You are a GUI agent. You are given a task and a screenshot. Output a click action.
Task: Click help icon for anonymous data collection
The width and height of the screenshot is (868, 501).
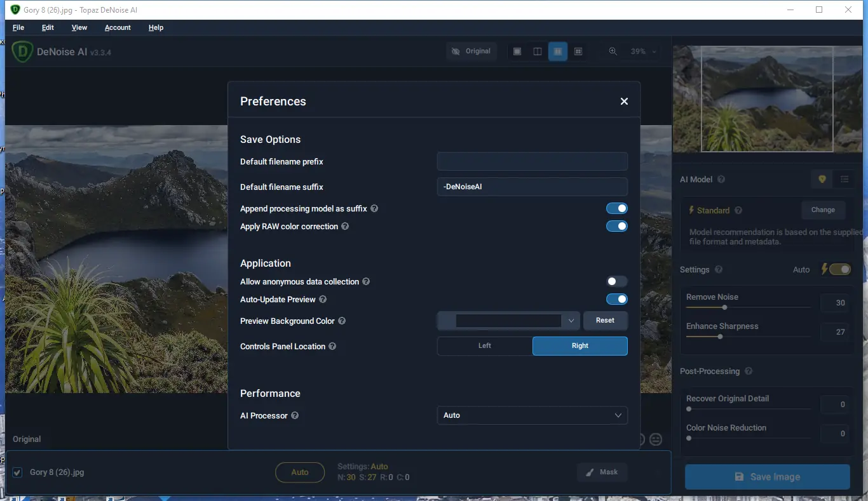(366, 281)
